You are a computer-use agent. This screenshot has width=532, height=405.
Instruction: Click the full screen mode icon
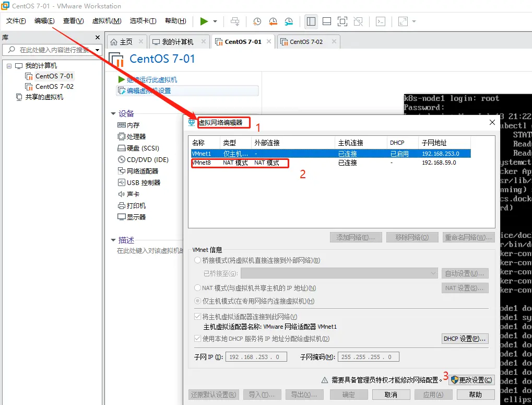click(x=342, y=21)
